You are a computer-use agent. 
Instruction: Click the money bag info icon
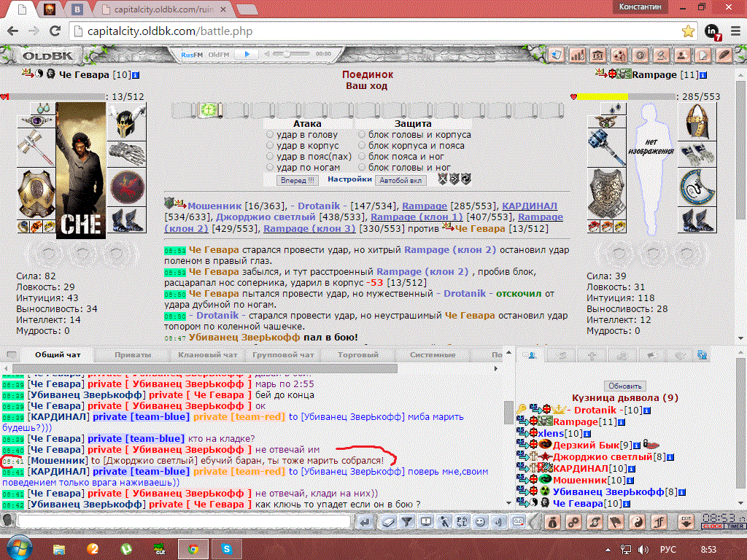pos(552,522)
